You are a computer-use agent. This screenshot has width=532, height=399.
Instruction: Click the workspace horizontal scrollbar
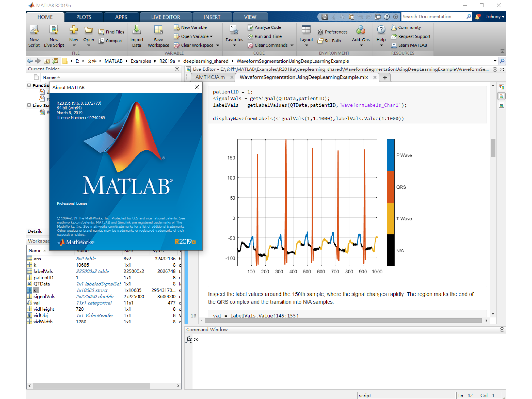(x=91, y=386)
